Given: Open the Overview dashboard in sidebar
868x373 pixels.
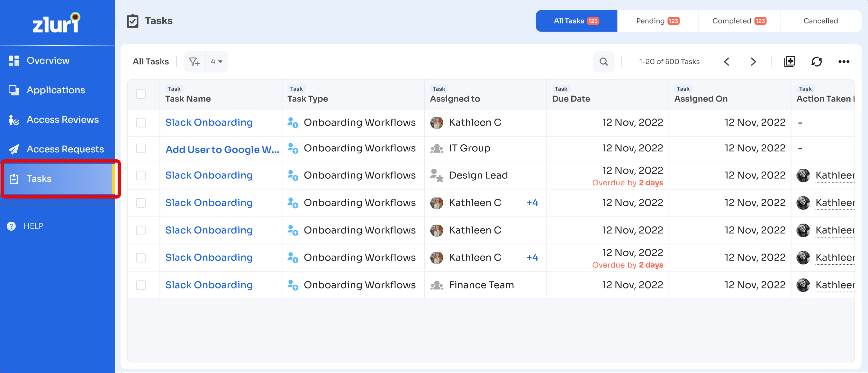Looking at the screenshot, I should [48, 61].
